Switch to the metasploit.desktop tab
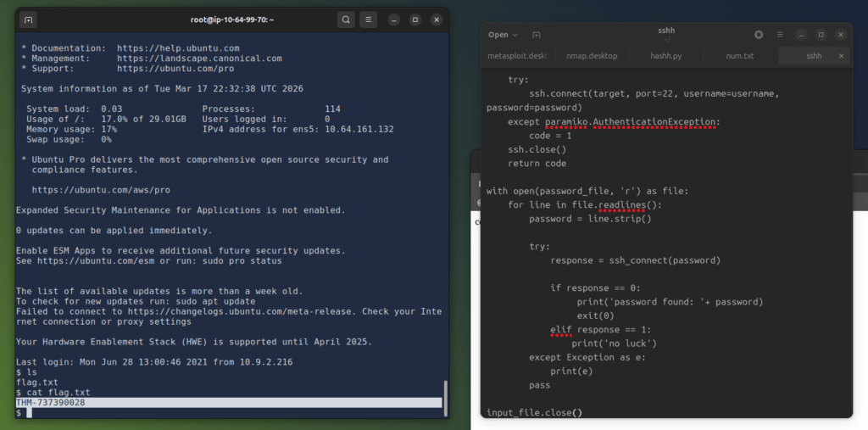 (517, 56)
